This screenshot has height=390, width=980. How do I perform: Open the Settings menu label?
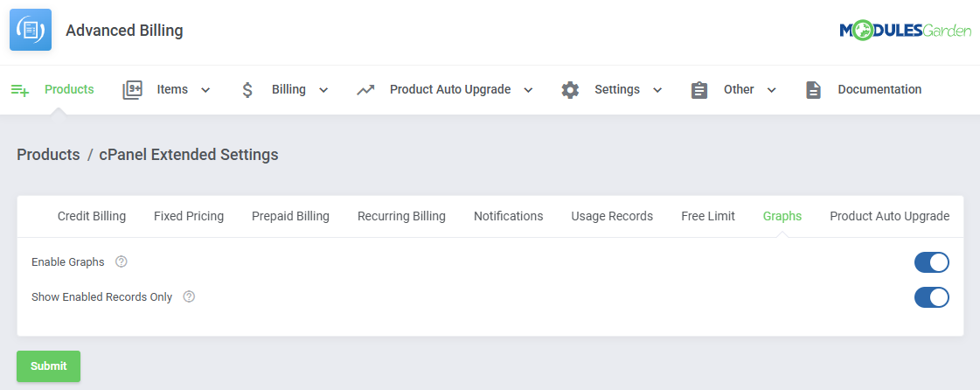tap(617, 89)
